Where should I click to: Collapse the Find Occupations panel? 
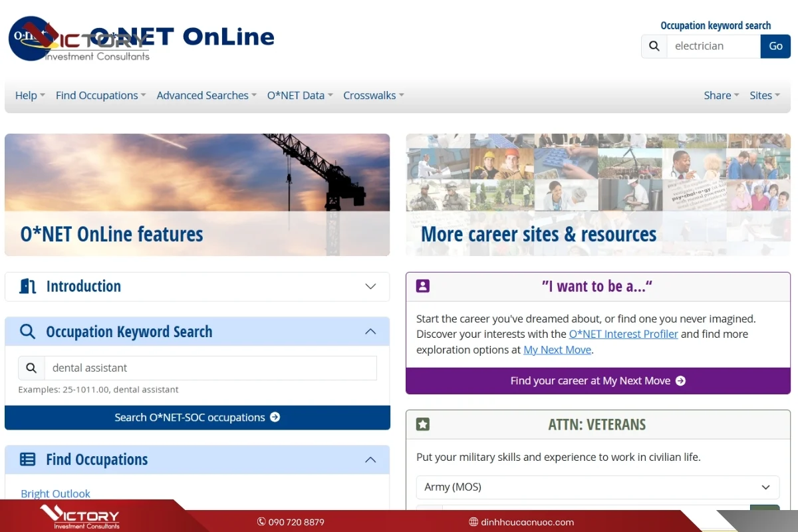pyautogui.click(x=370, y=460)
